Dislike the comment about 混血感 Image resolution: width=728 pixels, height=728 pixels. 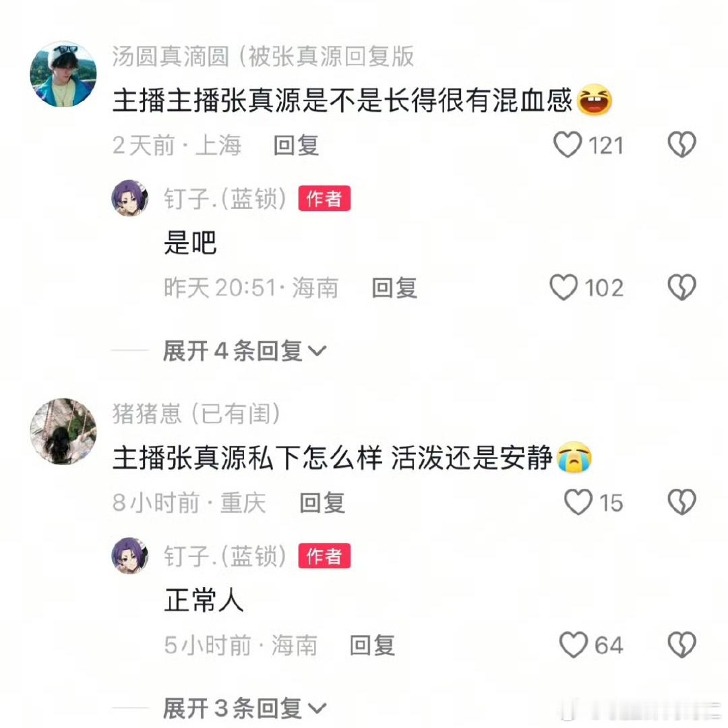pyautogui.click(x=681, y=145)
